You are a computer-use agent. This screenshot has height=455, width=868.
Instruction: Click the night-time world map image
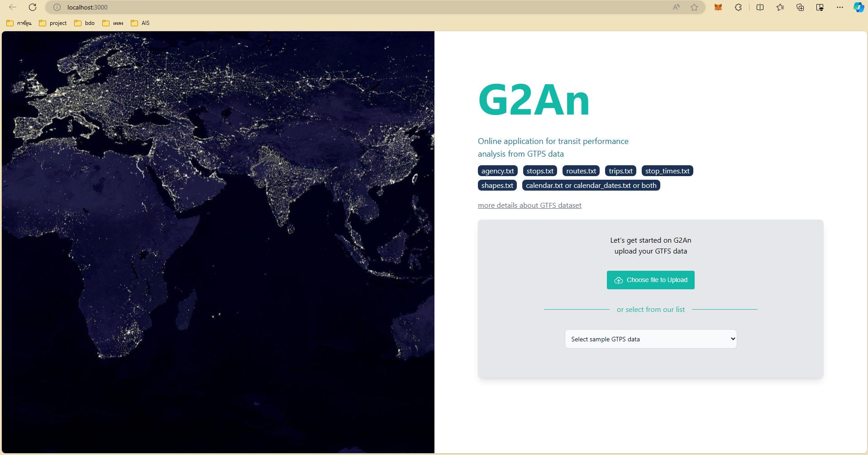point(218,242)
